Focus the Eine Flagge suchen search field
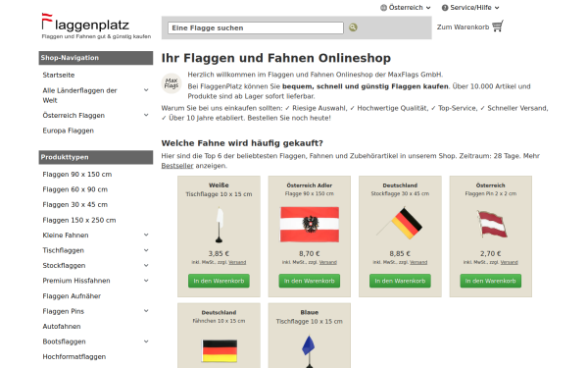 (x=256, y=27)
